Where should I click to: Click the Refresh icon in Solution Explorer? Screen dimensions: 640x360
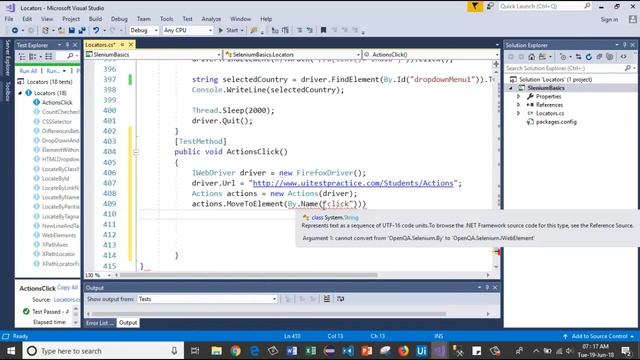click(x=589, y=57)
